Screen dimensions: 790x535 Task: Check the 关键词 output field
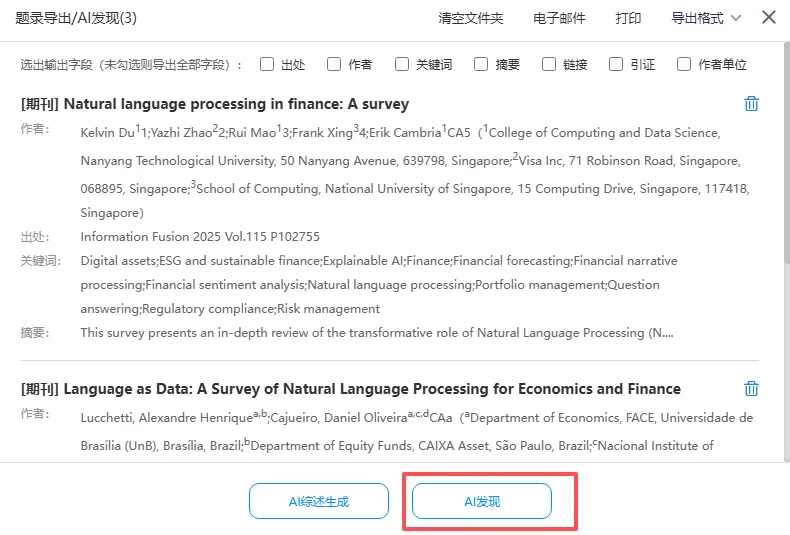point(402,64)
